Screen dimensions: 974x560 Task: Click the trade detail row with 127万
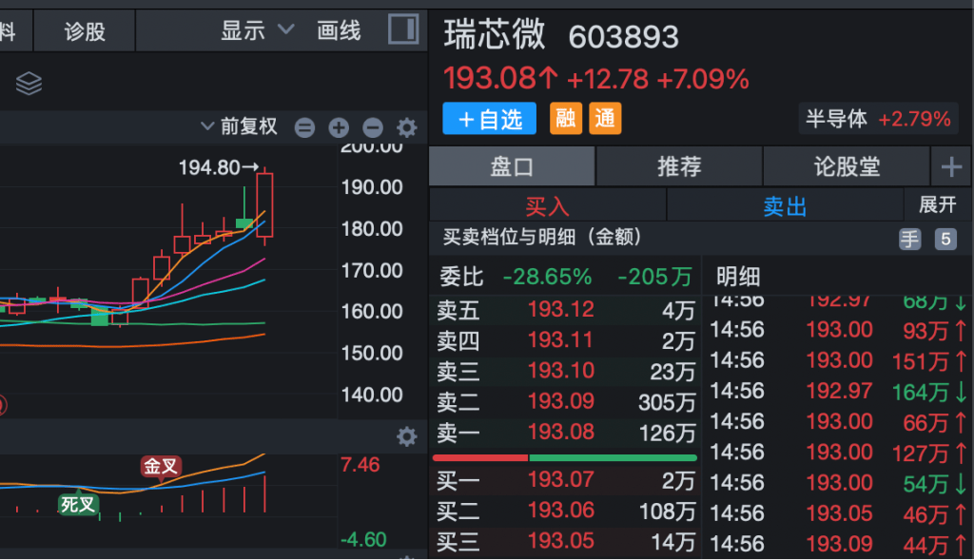pyautogui.click(x=838, y=452)
